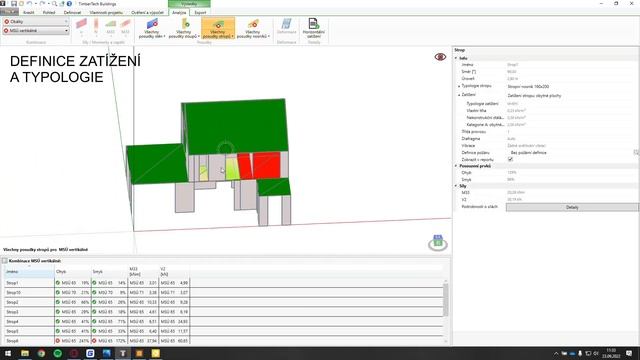Sort table by Ohyb column header

(x=73, y=271)
